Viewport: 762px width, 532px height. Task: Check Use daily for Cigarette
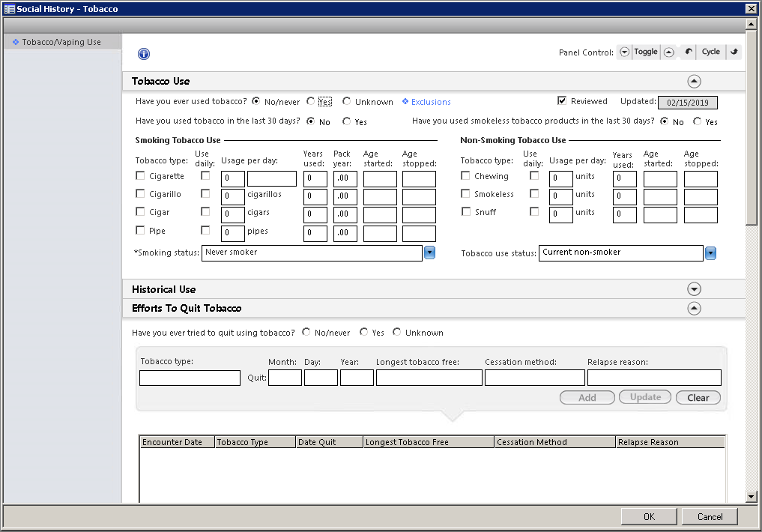pos(205,175)
